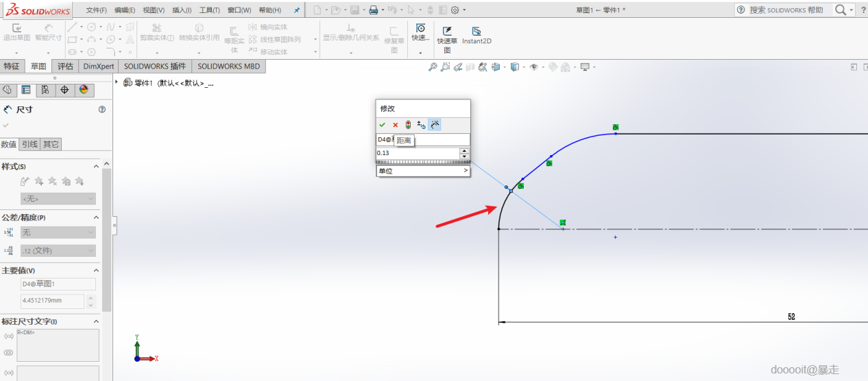This screenshot has width=868, height=381.
Task: Decrease dimension value with spinner down arrow
Action: click(465, 156)
